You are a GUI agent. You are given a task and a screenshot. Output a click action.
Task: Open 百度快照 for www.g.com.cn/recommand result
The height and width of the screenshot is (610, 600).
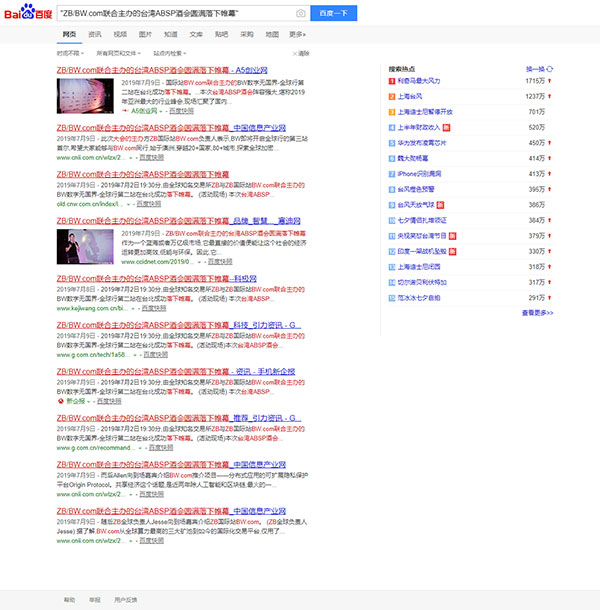(x=161, y=448)
